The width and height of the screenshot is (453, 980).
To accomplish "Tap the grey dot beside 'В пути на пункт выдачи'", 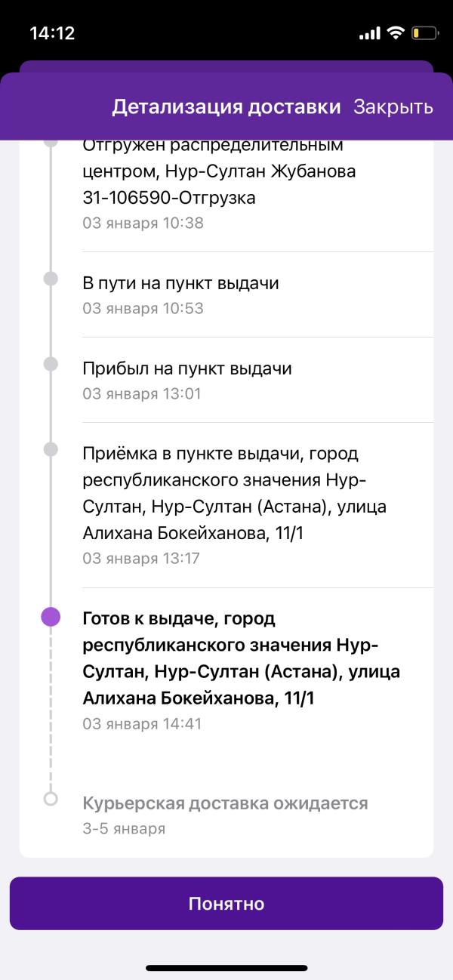I will [x=51, y=279].
